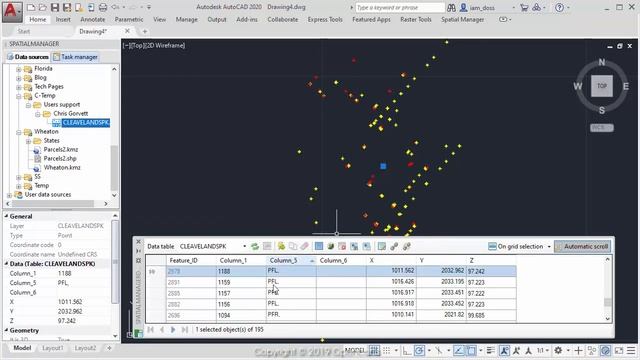Switch to Layout1 tab
640x360 pixels.
click(53, 348)
